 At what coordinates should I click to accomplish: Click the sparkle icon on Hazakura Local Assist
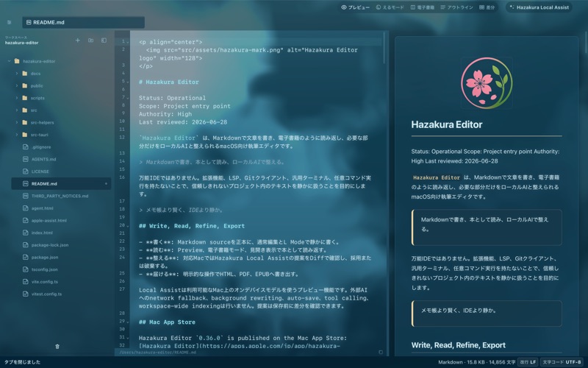(x=512, y=7)
